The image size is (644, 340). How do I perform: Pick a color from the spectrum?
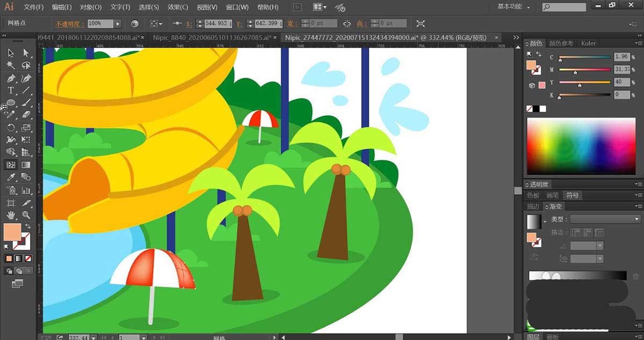point(581,145)
